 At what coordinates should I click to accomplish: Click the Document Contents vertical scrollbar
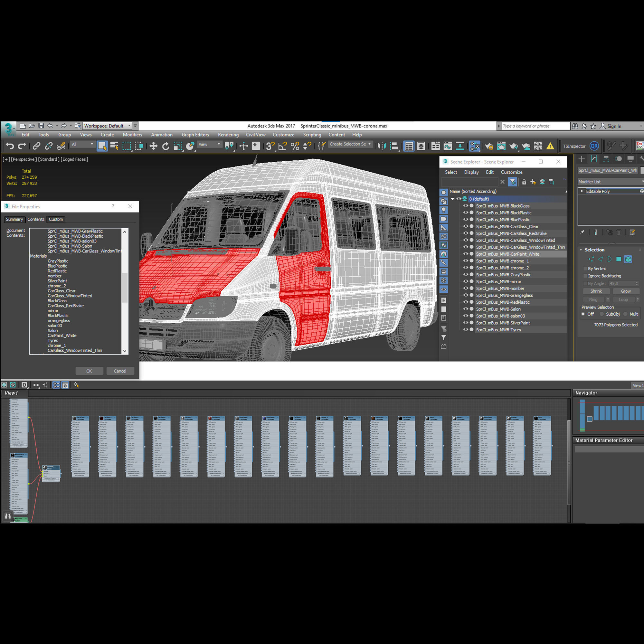(x=125, y=291)
